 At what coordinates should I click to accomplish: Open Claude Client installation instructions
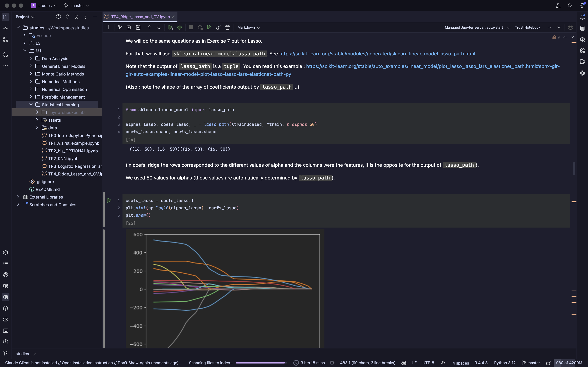[87, 363]
